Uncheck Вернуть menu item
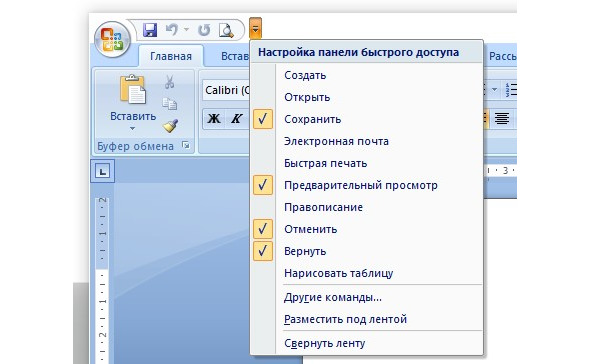Image resolution: width=591 pixels, height=364 pixels. click(367, 251)
